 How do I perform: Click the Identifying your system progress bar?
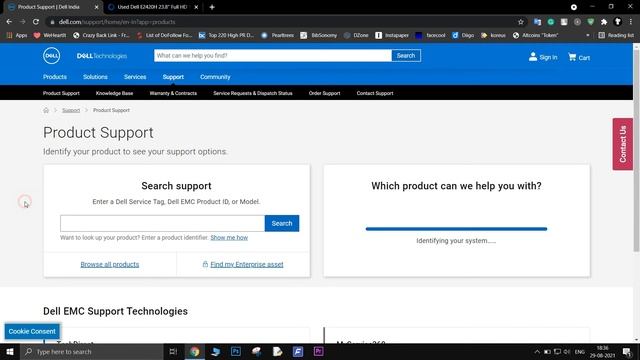pos(456,229)
